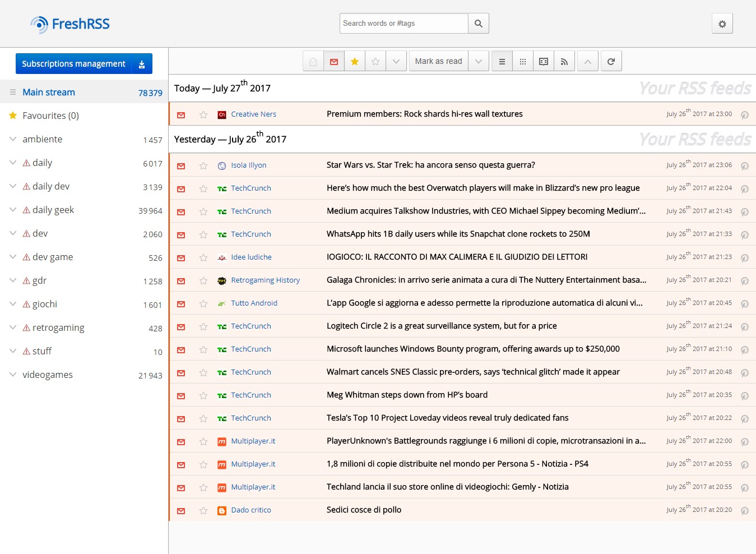Click Idee ludiche feed favicon
Image resolution: width=756 pixels, height=554 pixels.
click(222, 258)
